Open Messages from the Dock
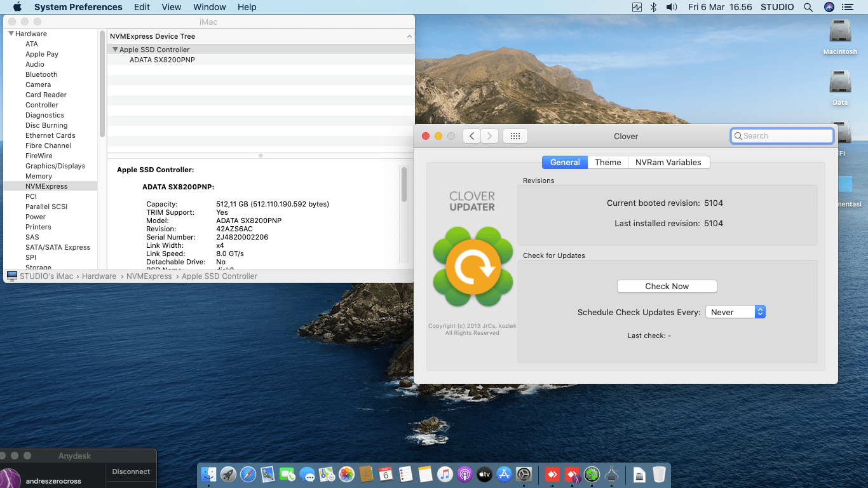This screenshot has height=488, width=868. point(308,474)
